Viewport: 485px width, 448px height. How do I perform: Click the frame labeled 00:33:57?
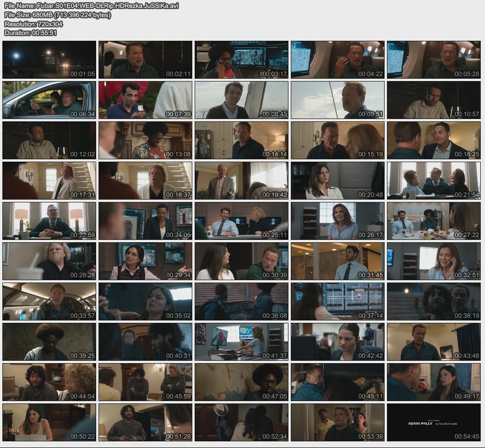click(x=49, y=302)
